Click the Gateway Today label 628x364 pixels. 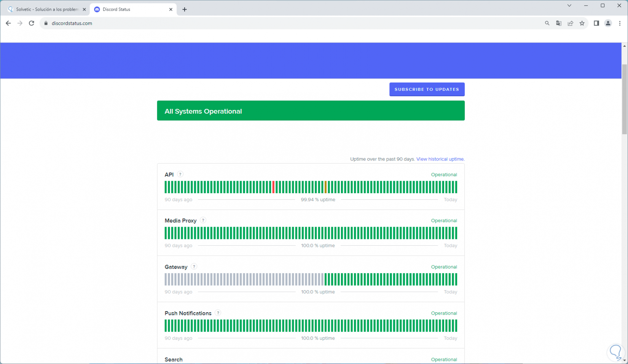pos(451,292)
